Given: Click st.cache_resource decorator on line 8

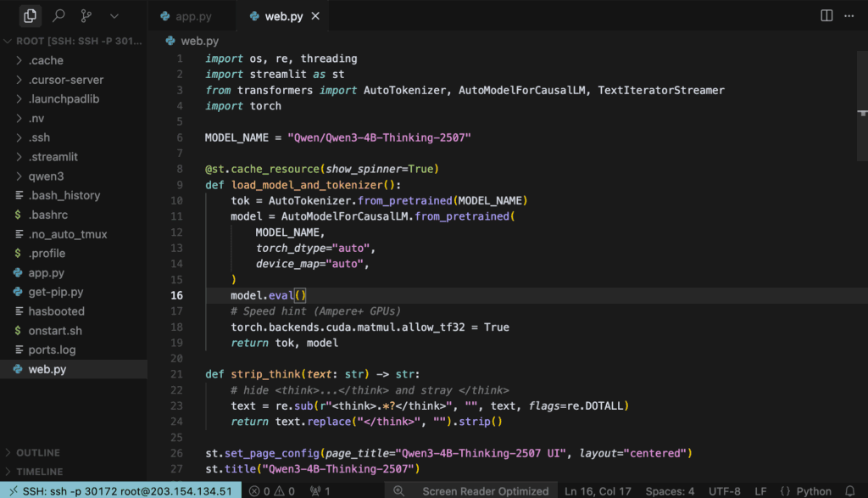Looking at the screenshot, I should (x=263, y=169).
